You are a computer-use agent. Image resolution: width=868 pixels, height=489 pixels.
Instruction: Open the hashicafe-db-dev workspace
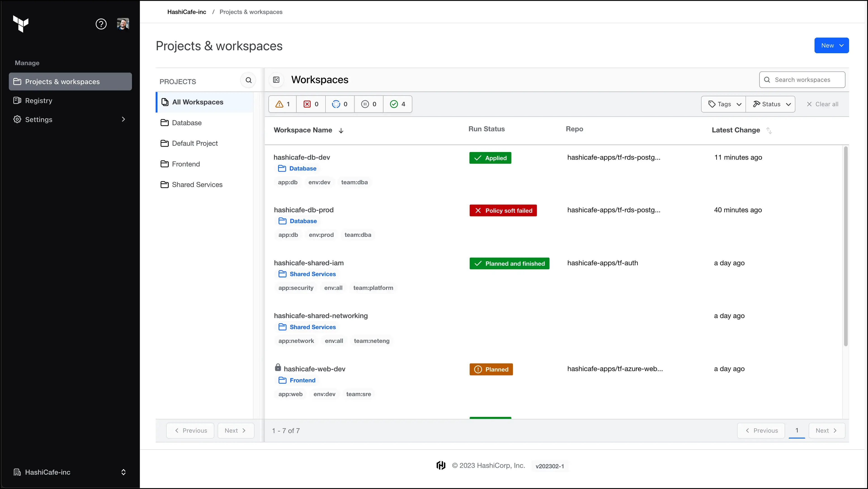click(302, 157)
